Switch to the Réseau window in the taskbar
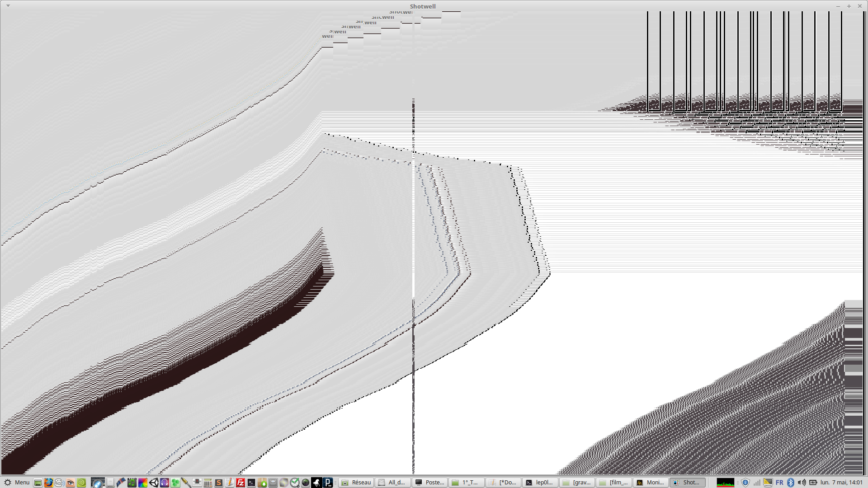The height and width of the screenshot is (488, 868). pos(356,483)
